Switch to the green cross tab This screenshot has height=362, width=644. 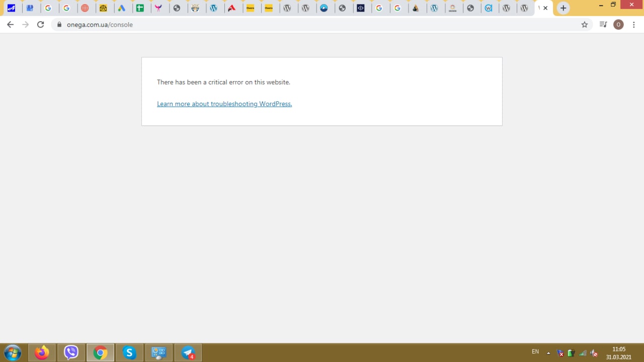tap(140, 8)
